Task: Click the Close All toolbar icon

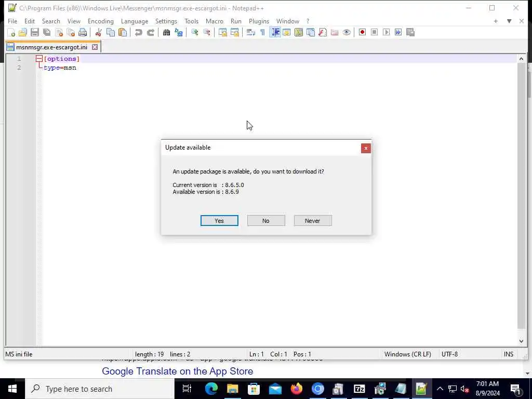Action: point(71,32)
